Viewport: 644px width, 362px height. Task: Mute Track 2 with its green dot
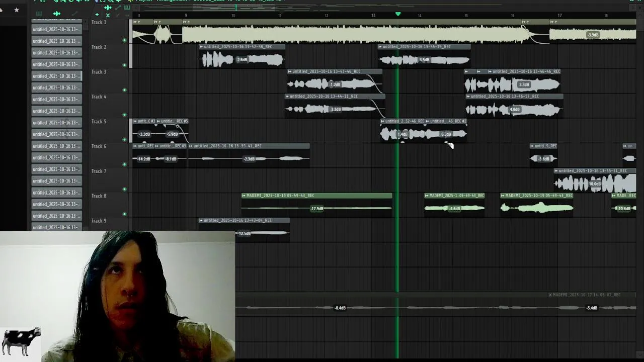(124, 65)
